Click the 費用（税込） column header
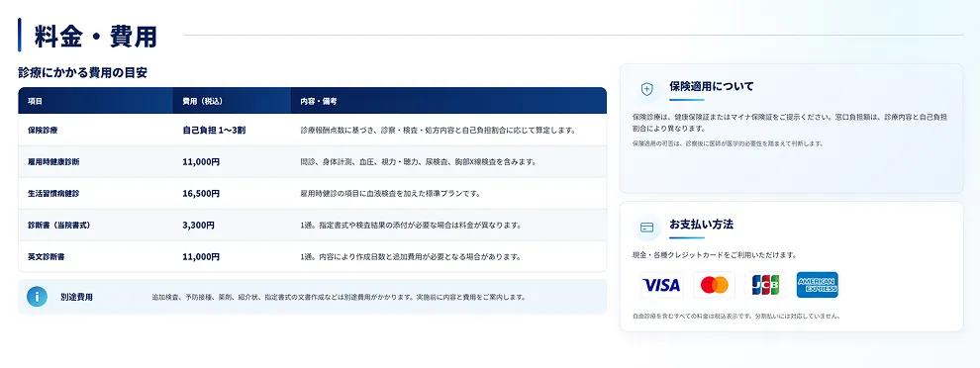The image size is (980, 368). pos(203,101)
